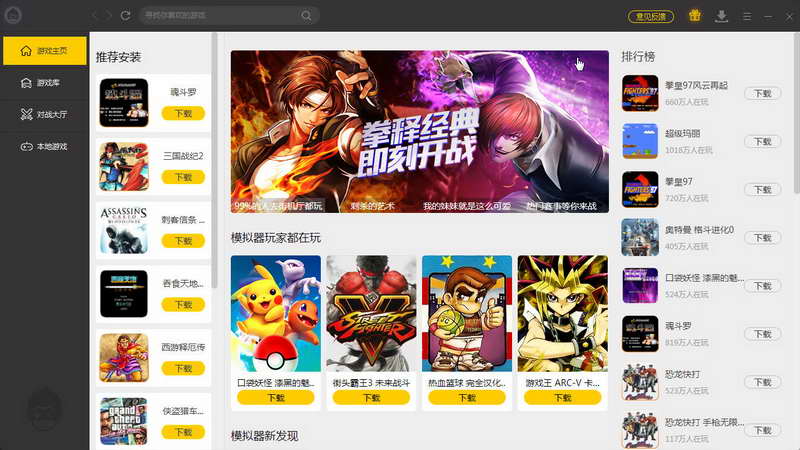The height and width of the screenshot is (450, 800).
Task: Click the search magnifier icon
Action: tap(306, 16)
